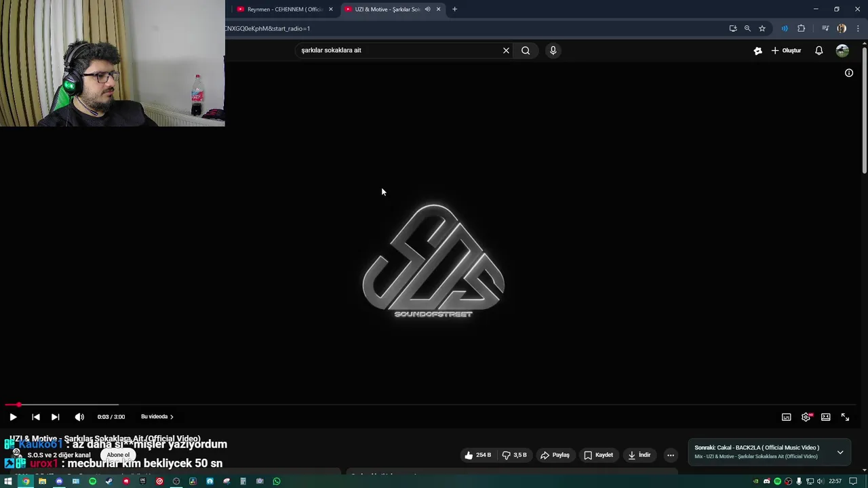The width and height of the screenshot is (868, 488).
Task: Install app icon in address bar
Action: (x=733, y=28)
